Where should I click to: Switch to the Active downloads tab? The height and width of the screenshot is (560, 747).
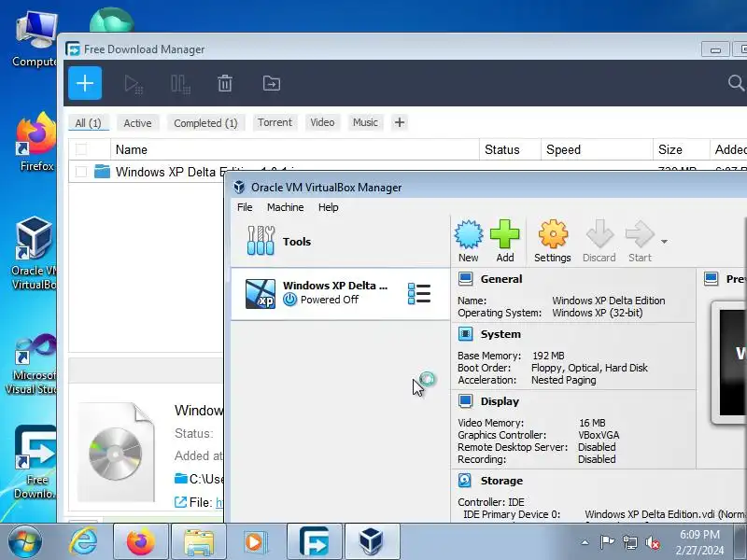(x=137, y=123)
